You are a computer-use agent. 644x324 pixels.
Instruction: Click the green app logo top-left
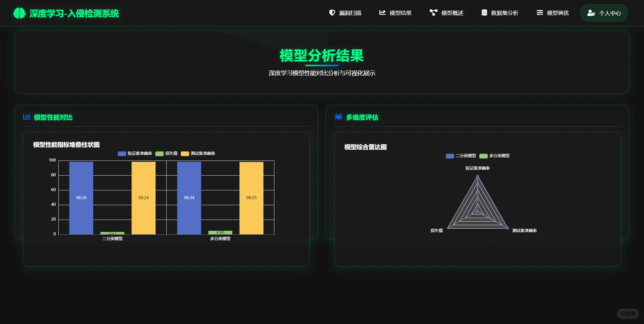[x=19, y=13]
